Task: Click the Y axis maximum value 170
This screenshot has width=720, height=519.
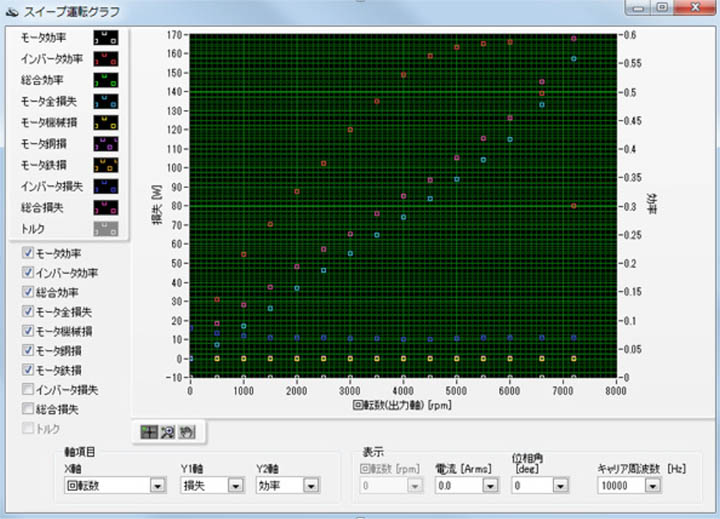Action: 174,35
